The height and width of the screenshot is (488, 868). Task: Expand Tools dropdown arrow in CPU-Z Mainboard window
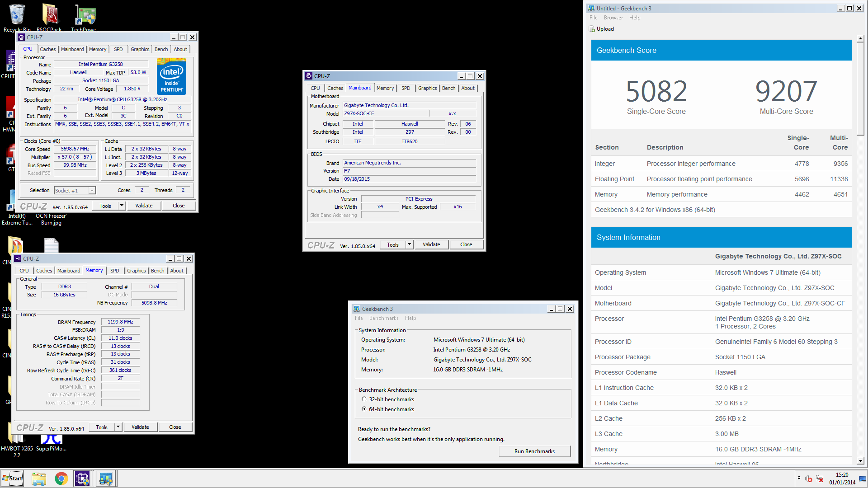[x=409, y=244]
